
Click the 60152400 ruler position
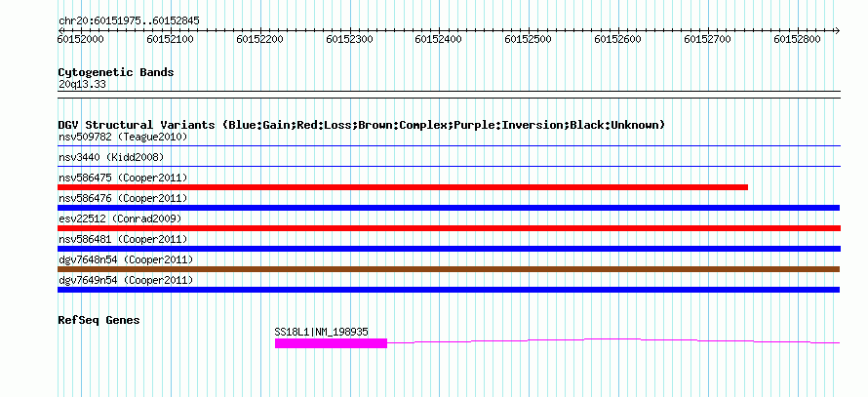point(439,39)
